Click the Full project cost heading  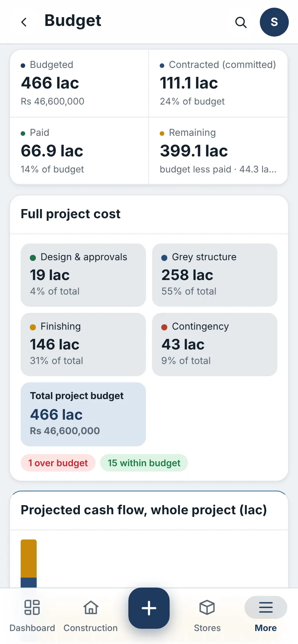pos(71,214)
